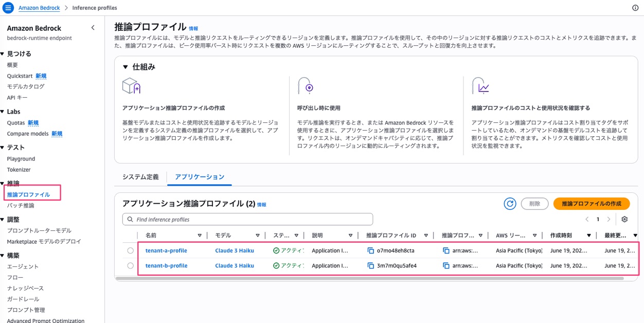This screenshot has width=644, height=323.
Task: Click the 削除 button
Action: 534,204
